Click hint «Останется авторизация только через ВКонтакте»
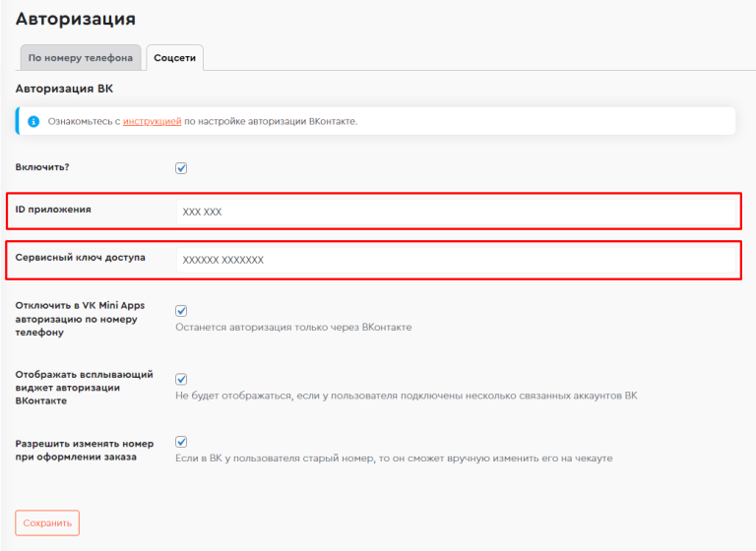Screen dimensions: 756x551 pos(293,327)
